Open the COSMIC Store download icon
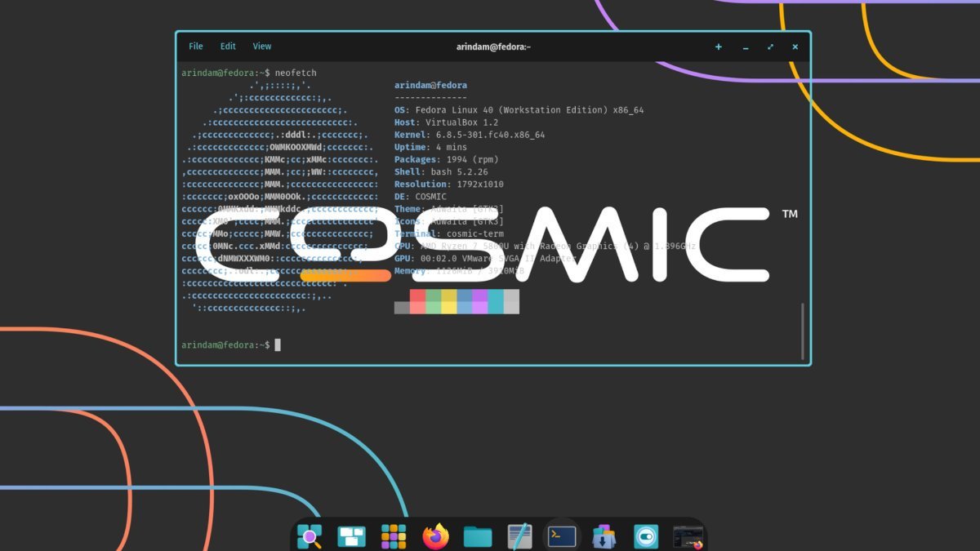 (604, 536)
